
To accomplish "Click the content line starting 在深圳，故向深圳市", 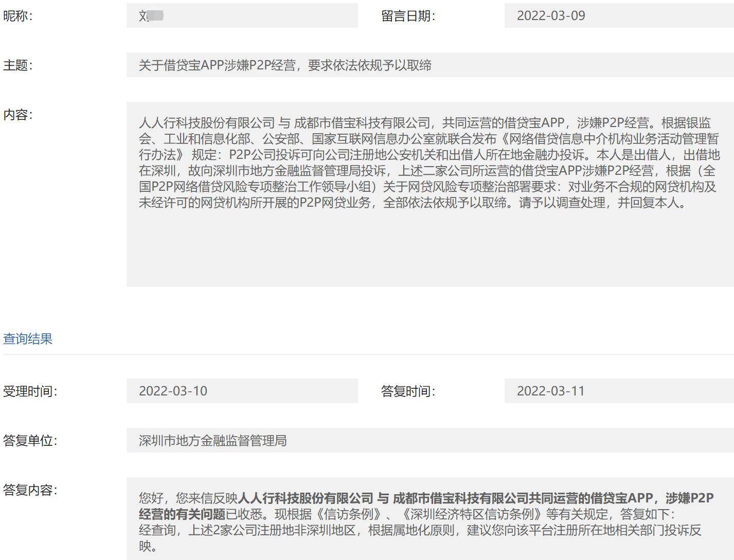I will point(427,171).
